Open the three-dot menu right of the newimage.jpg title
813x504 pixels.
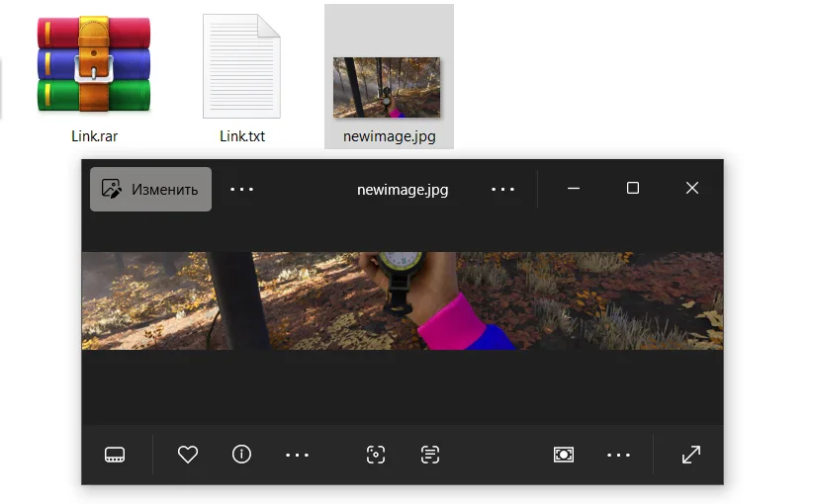502,189
